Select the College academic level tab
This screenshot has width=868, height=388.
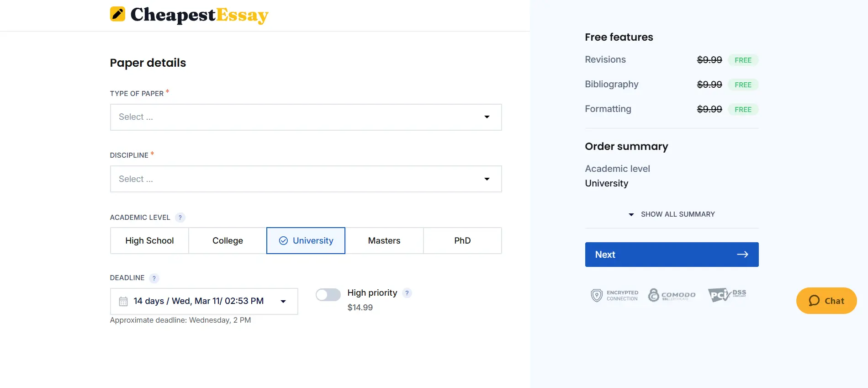pos(227,240)
